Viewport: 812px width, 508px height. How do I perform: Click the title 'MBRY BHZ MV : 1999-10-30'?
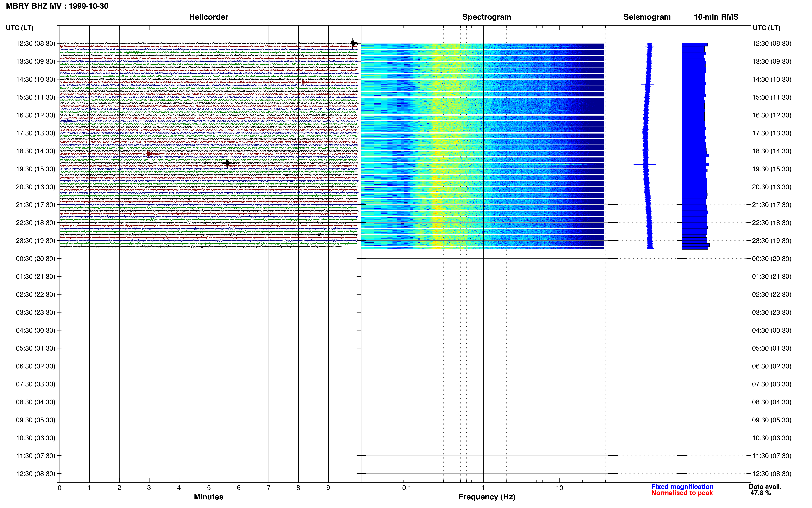(x=57, y=6)
